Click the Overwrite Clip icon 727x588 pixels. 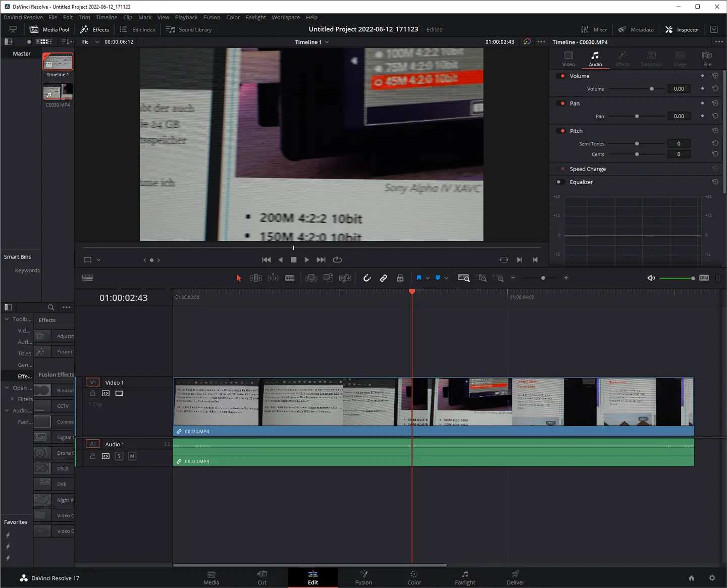tap(328, 278)
